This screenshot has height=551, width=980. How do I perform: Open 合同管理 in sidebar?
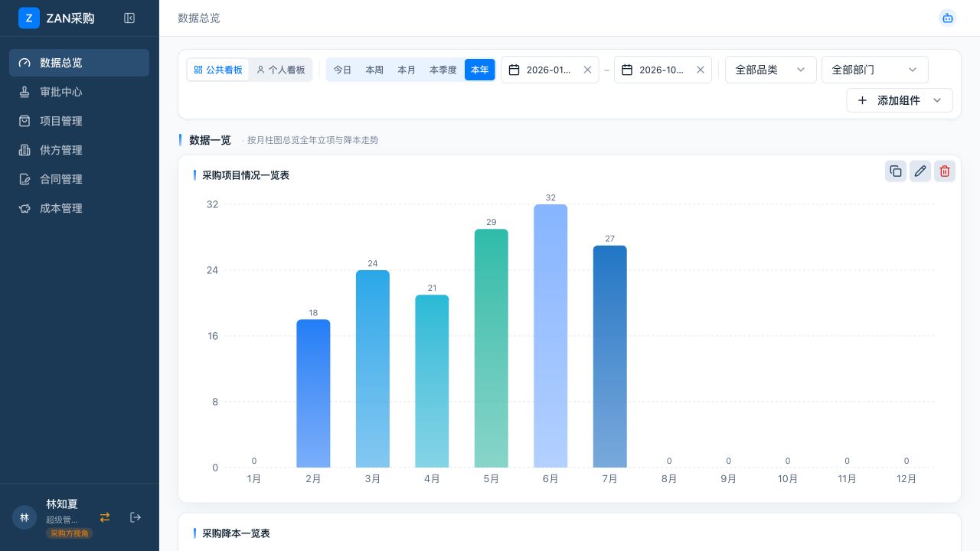pyautogui.click(x=79, y=179)
